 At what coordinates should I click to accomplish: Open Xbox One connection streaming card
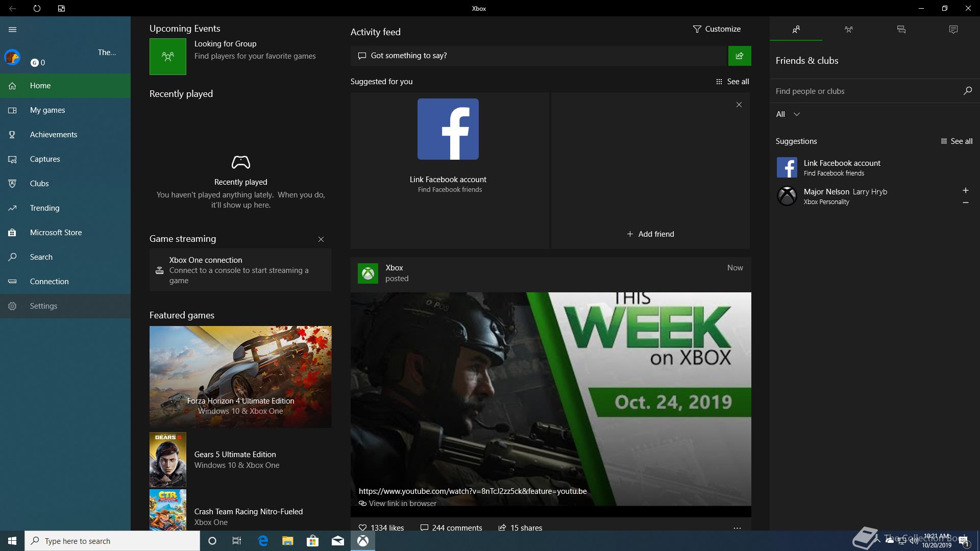240,270
